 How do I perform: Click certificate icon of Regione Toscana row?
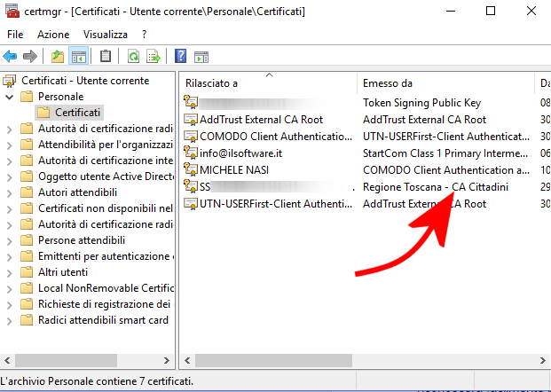[x=191, y=187]
